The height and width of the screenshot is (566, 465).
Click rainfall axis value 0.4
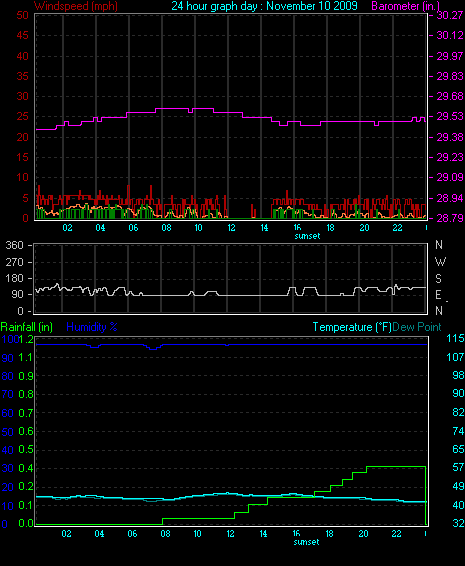[26, 468]
